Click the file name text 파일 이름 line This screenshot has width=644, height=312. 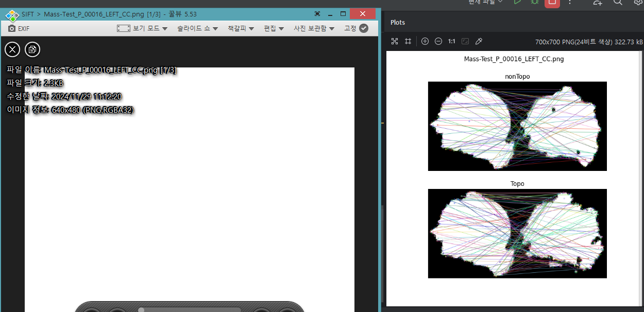click(92, 70)
